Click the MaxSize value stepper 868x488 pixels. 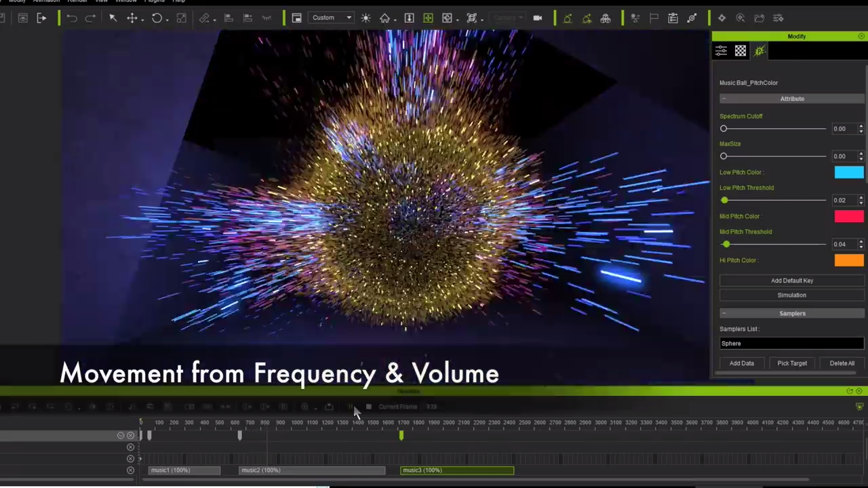pyautogui.click(x=861, y=157)
